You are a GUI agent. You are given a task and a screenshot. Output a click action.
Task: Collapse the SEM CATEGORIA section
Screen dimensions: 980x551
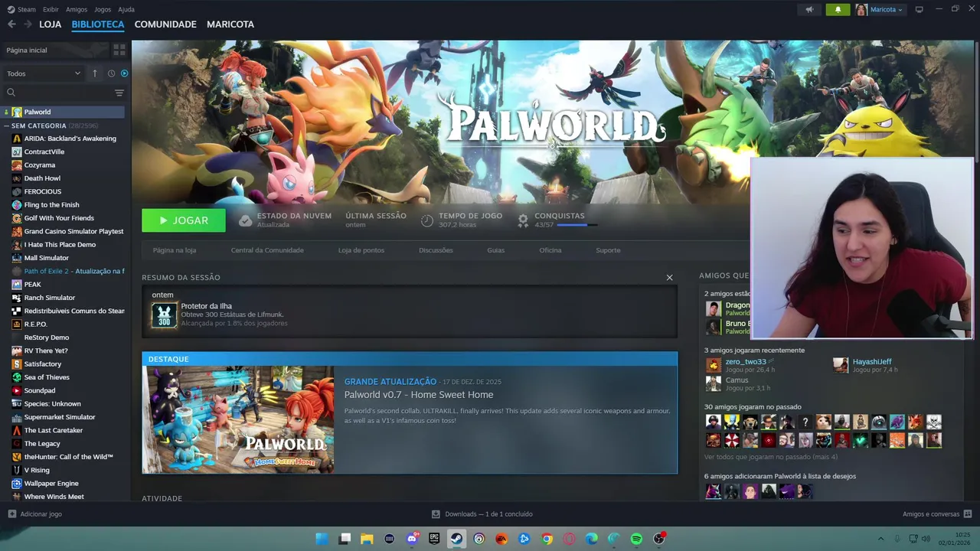click(7, 126)
